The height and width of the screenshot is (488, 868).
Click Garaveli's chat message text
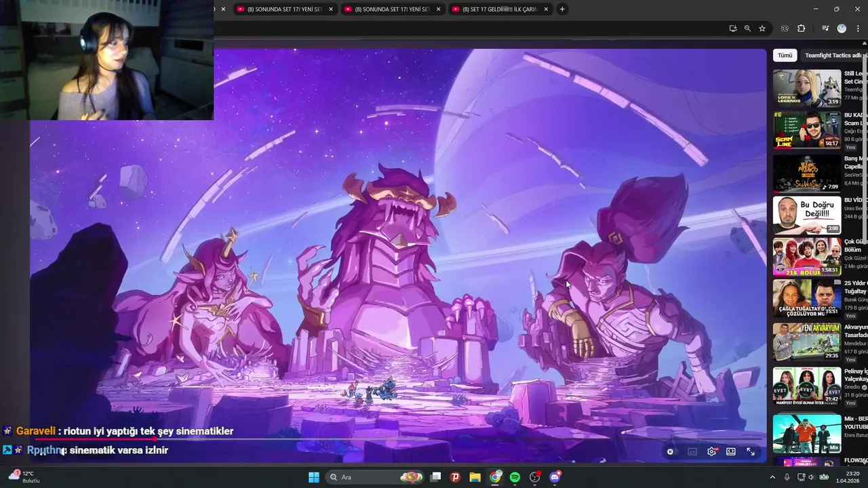tap(149, 431)
